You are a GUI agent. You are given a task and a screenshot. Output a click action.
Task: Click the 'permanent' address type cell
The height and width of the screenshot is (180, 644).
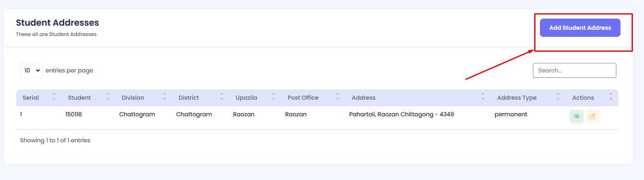[x=511, y=114]
